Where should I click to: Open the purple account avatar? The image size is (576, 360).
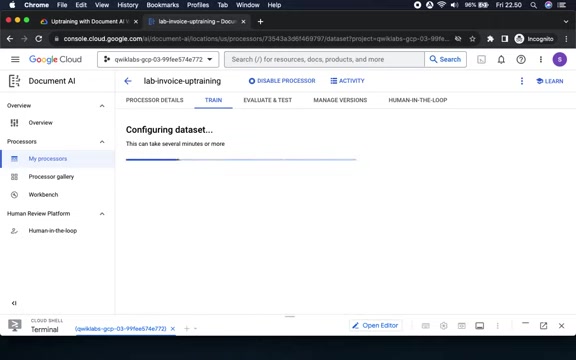coord(559,59)
